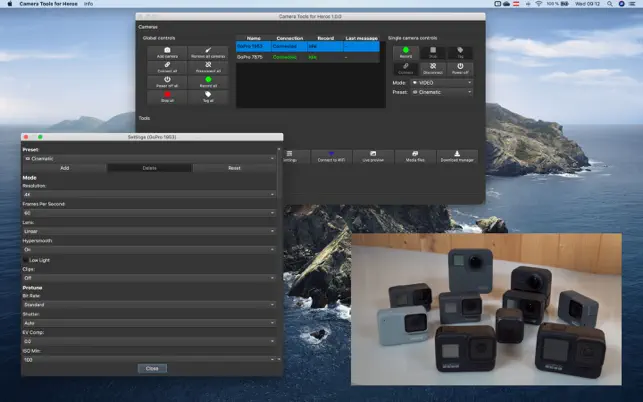Open the Resolution dropdown showing 4K
This screenshot has width=643, height=402.
pos(149,194)
